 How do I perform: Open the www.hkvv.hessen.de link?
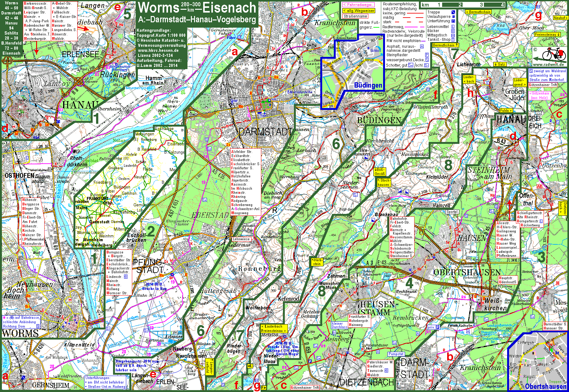point(158,50)
